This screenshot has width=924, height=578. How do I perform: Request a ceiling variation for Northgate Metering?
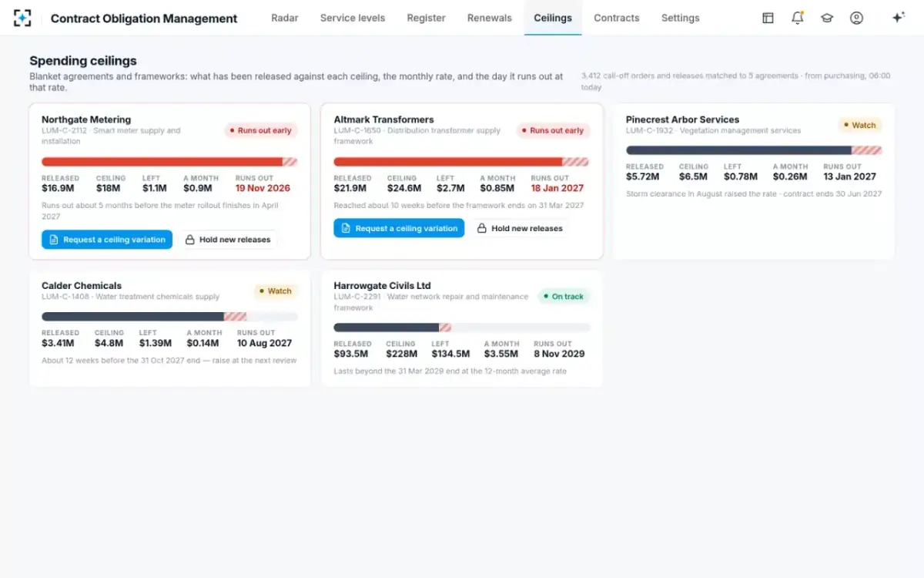(x=107, y=240)
